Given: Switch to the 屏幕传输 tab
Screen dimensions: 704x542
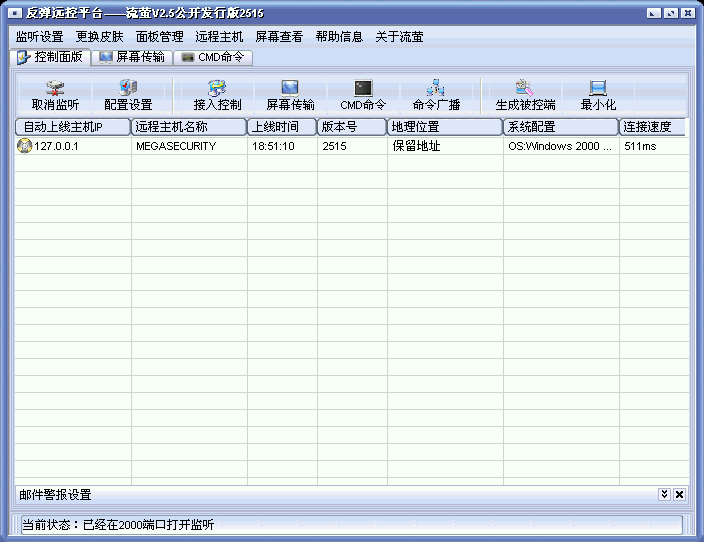Looking at the screenshot, I should tap(132, 58).
